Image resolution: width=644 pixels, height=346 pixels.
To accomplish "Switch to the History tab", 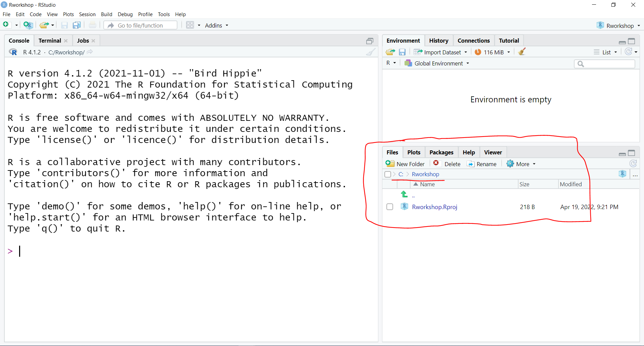I will click(438, 41).
